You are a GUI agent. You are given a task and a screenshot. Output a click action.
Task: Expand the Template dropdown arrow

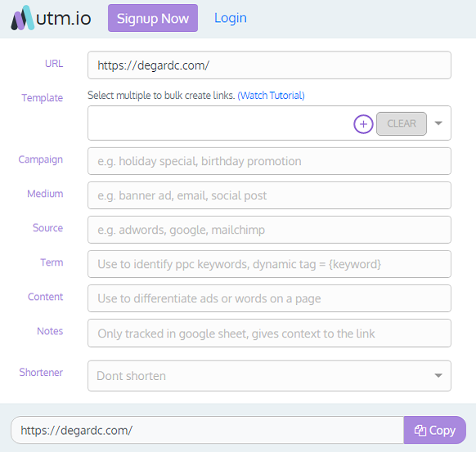[438, 123]
